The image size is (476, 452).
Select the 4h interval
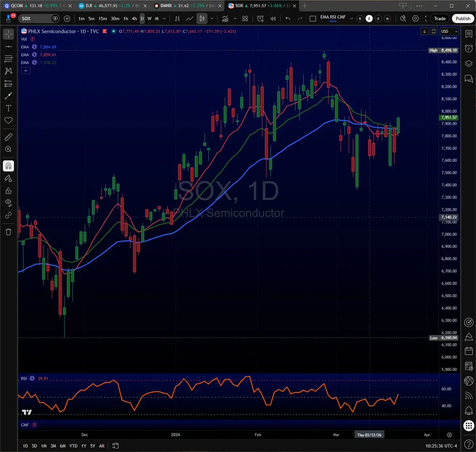point(134,19)
